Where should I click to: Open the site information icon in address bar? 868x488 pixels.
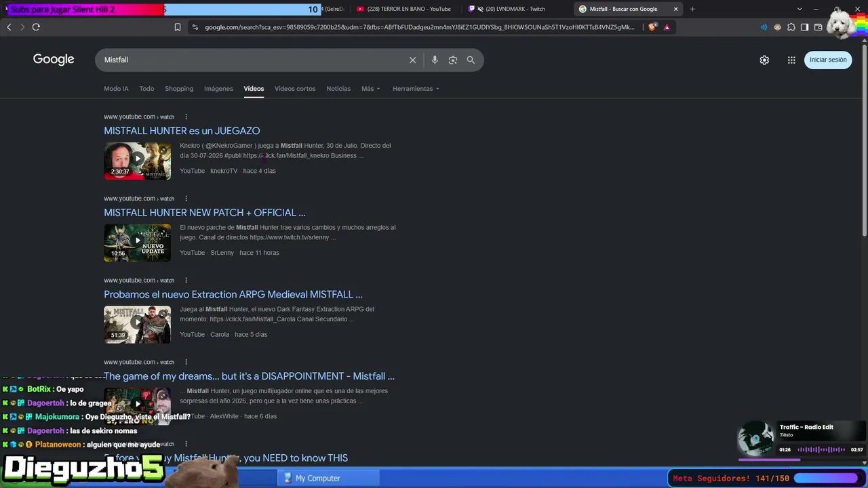pyautogui.click(x=195, y=27)
